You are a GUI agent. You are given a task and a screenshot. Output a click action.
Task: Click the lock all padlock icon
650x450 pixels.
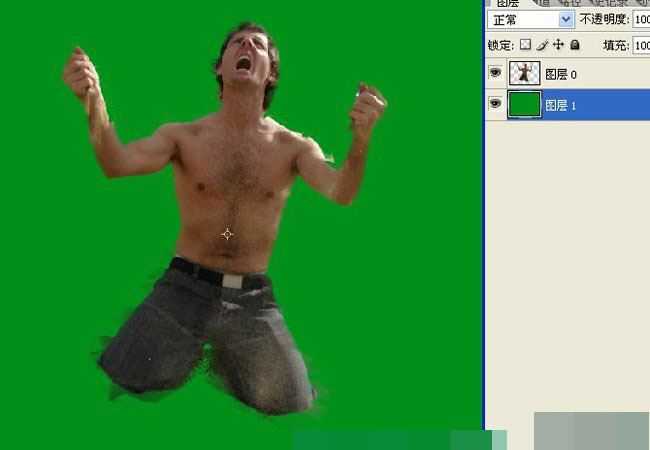click(x=574, y=45)
